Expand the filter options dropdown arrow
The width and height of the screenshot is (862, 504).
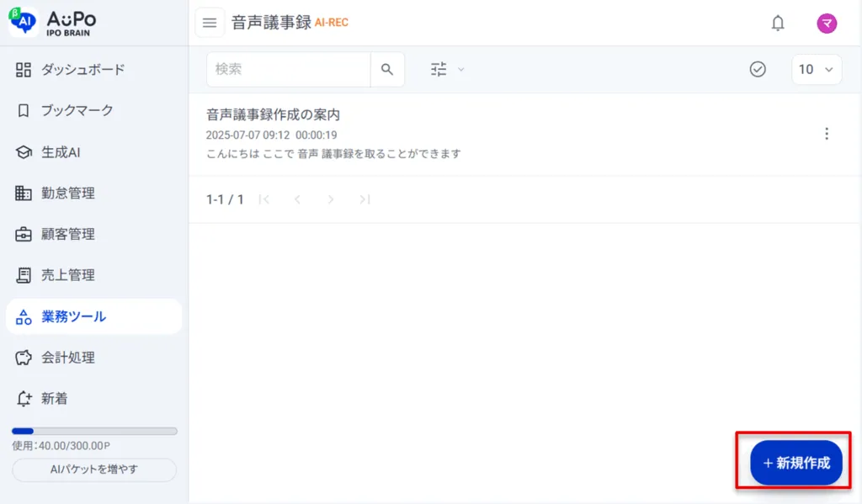(x=461, y=69)
